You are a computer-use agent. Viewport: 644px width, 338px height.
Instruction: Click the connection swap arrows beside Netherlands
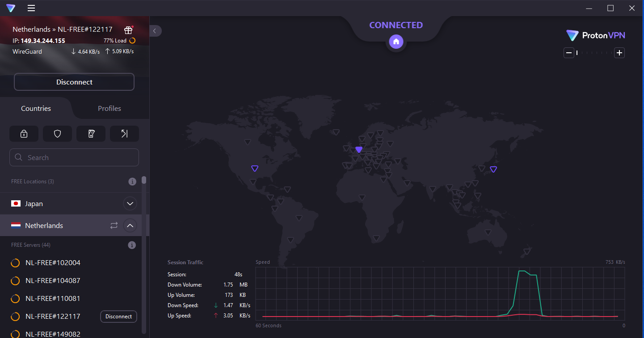[114, 225]
